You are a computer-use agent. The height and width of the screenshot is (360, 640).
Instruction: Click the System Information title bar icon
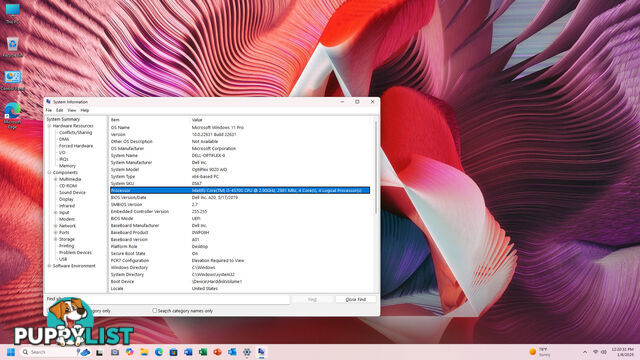click(x=49, y=102)
